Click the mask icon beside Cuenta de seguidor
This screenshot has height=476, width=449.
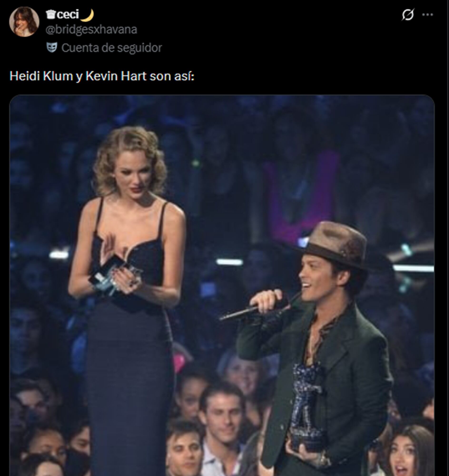tap(51, 48)
